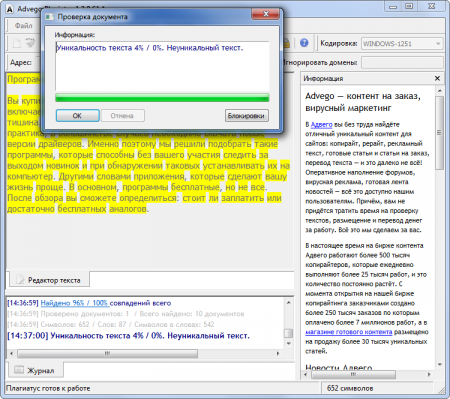Click the 652 символов status bar entry
Viewport: 450px width, 399px height.
(x=350, y=388)
